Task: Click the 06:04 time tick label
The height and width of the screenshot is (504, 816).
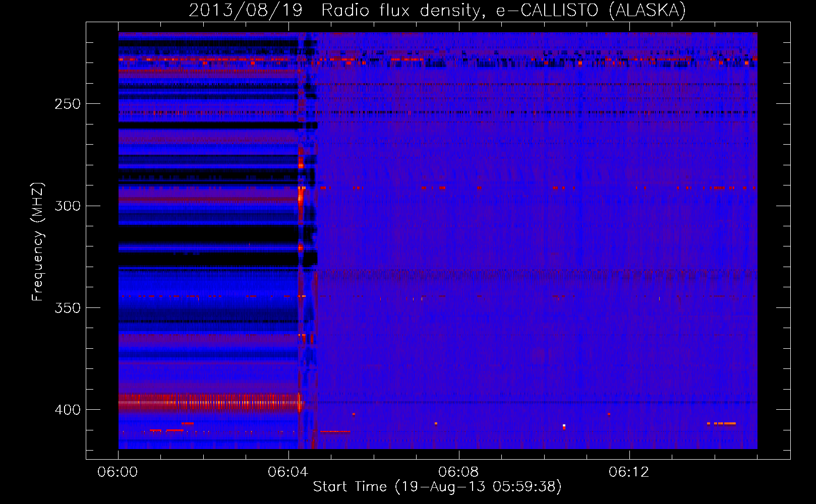Action: (288, 472)
